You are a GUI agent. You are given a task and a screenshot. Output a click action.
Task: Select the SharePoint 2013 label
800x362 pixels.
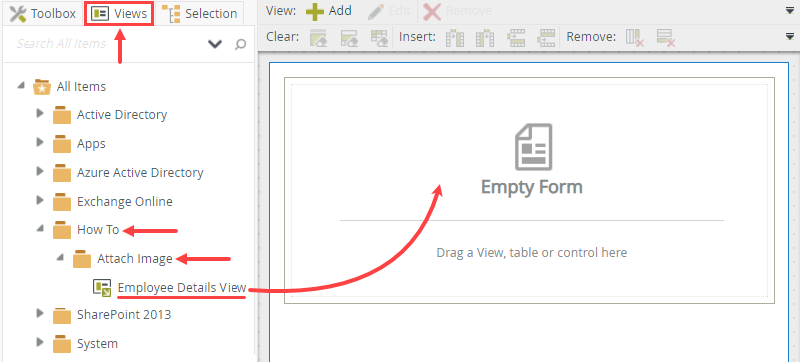click(x=124, y=315)
